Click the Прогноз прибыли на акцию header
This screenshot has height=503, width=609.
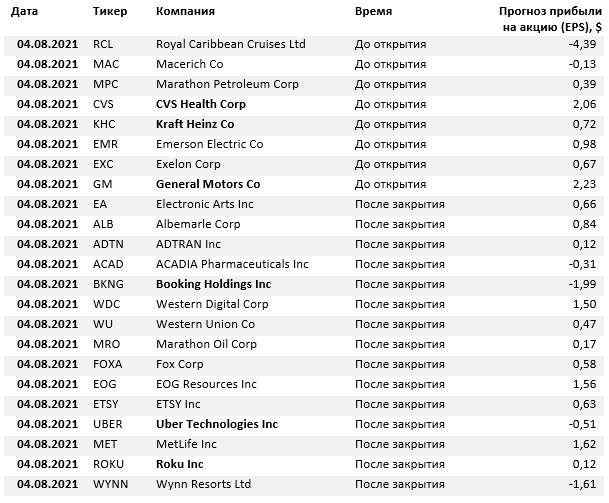[x=550, y=19]
